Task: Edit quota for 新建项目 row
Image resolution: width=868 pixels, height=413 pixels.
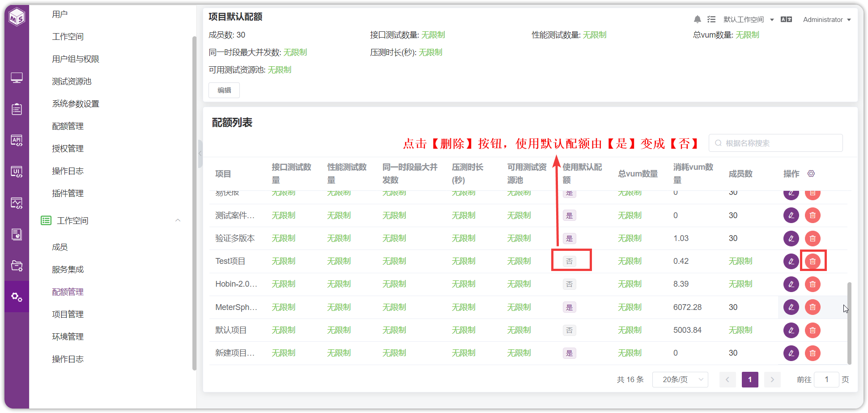Action: point(791,353)
